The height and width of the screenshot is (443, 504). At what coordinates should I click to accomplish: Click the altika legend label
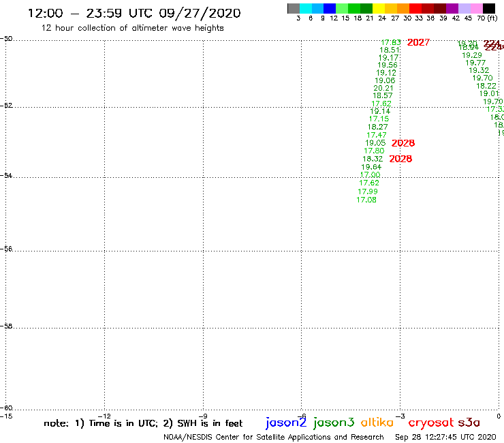tap(377, 422)
